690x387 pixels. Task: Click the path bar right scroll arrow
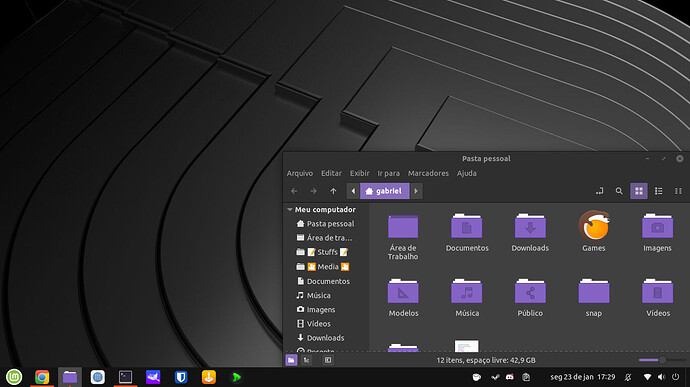point(416,191)
